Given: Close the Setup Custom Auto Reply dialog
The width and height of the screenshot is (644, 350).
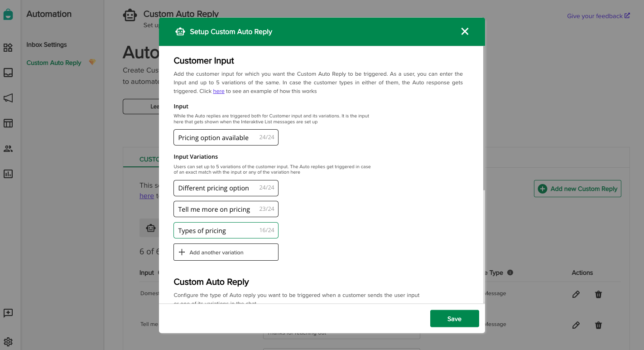Looking at the screenshot, I should [465, 31].
